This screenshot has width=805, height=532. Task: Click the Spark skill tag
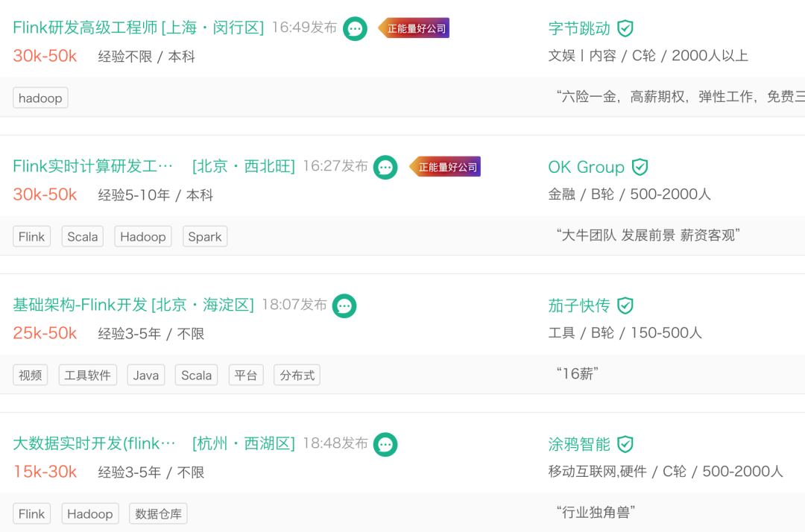pos(205,237)
